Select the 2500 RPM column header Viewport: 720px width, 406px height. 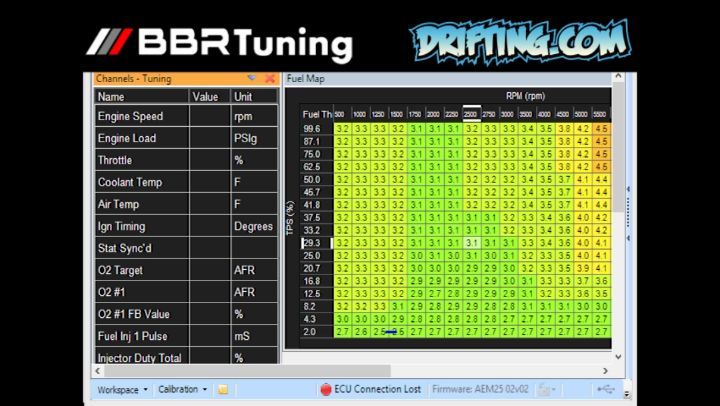(x=470, y=115)
